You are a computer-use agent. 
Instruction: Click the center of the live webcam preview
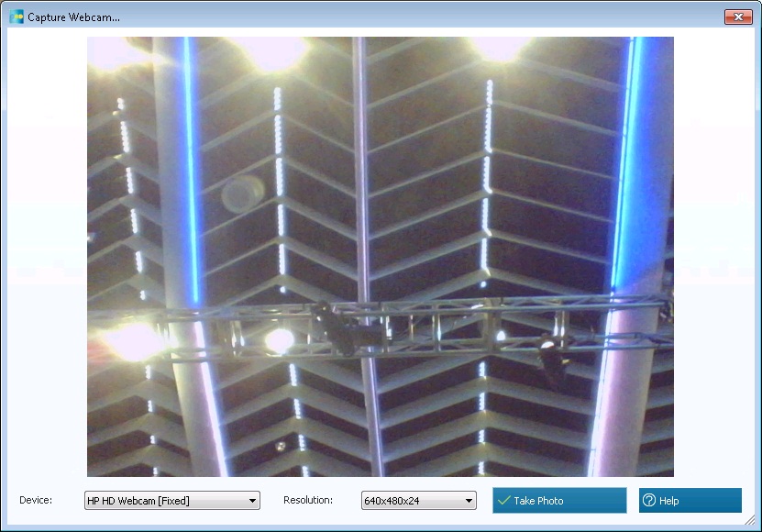pos(381,257)
